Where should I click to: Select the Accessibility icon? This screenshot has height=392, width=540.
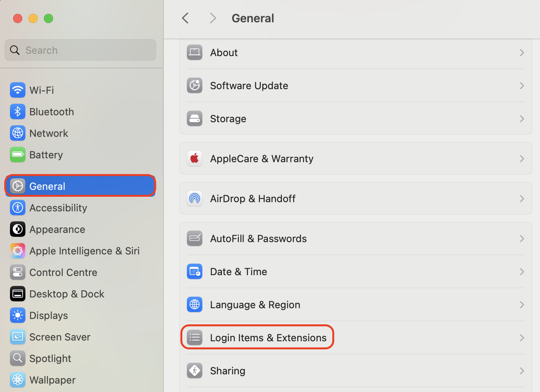tap(18, 208)
